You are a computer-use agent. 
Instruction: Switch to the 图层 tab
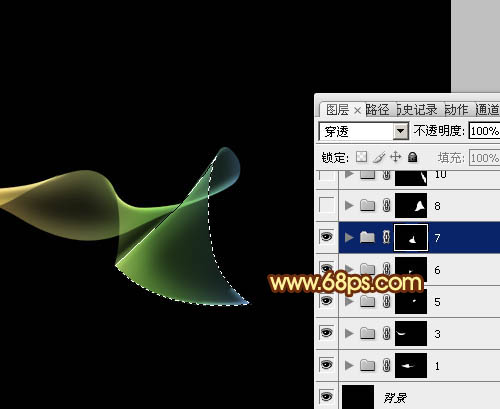[x=337, y=110]
